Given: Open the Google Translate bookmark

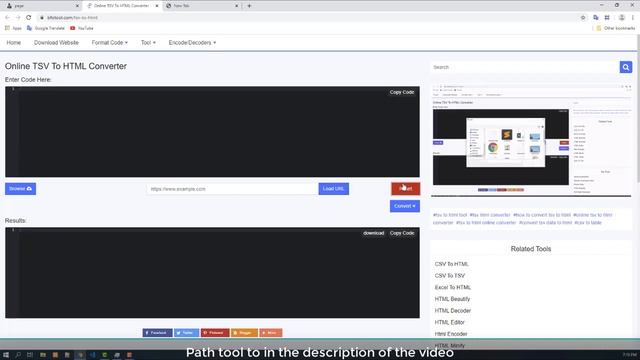Looking at the screenshot, I should tap(46, 28).
